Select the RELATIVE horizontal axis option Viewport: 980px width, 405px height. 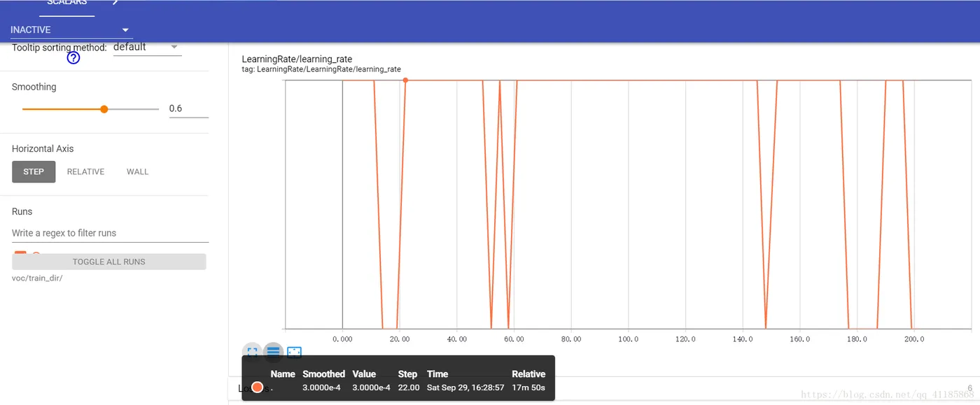point(85,171)
